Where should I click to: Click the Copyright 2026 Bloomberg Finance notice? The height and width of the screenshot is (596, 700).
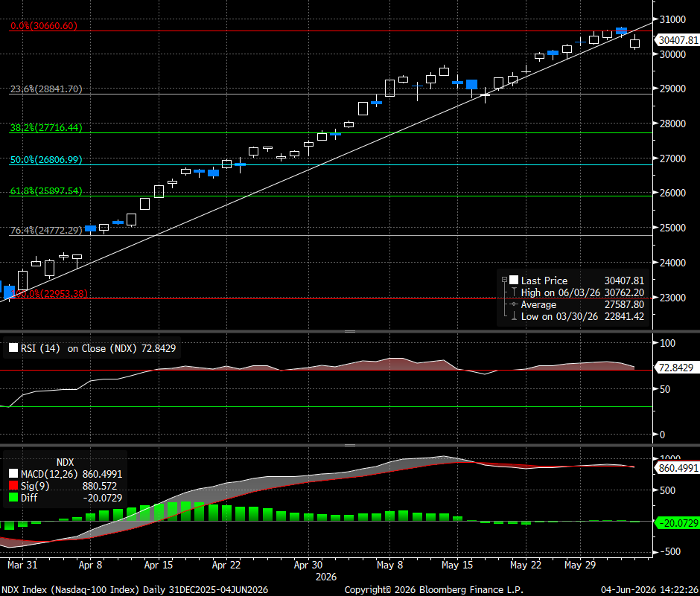pyautogui.click(x=433, y=590)
